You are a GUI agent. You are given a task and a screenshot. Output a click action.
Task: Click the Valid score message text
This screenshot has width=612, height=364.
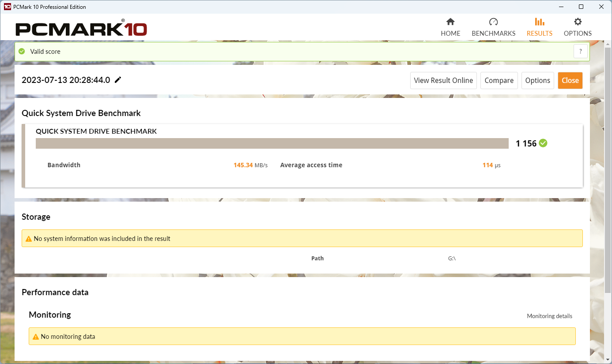45,52
